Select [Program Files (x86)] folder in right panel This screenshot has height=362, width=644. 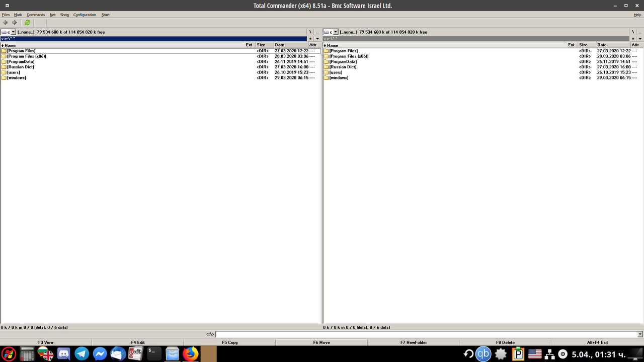coord(483,56)
